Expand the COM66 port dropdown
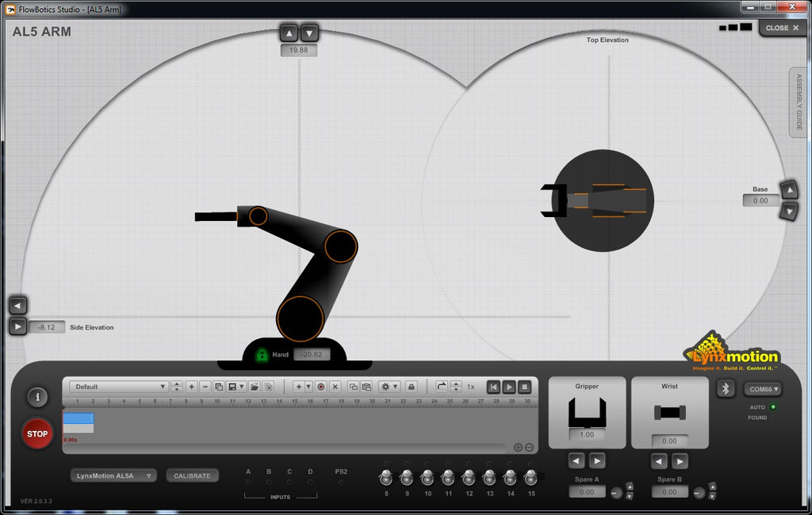 coord(763,389)
